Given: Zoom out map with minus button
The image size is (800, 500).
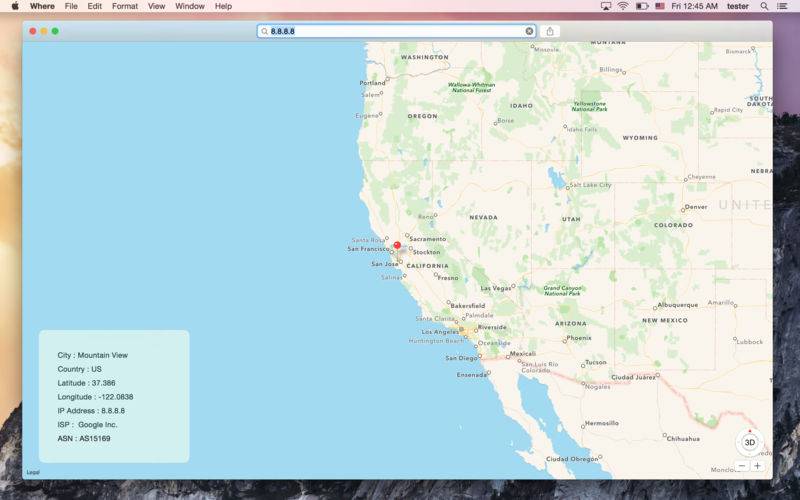Looking at the screenshot, I should 742,466.
